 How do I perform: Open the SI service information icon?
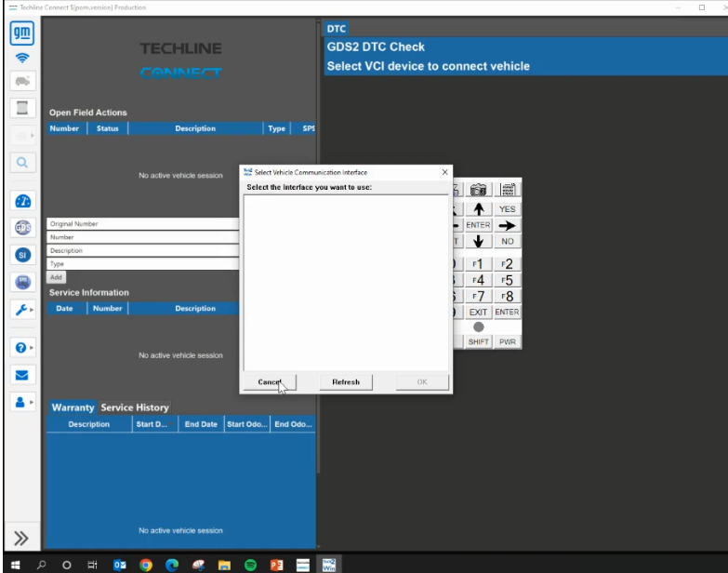22,255
